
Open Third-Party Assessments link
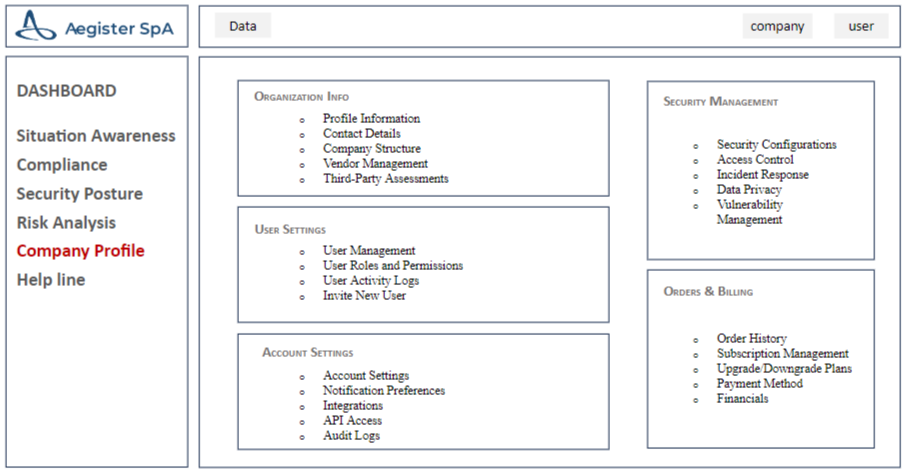[x=385, y=179]
